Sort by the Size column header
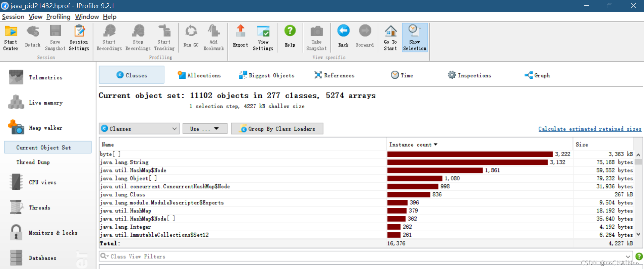 point(603,144)
